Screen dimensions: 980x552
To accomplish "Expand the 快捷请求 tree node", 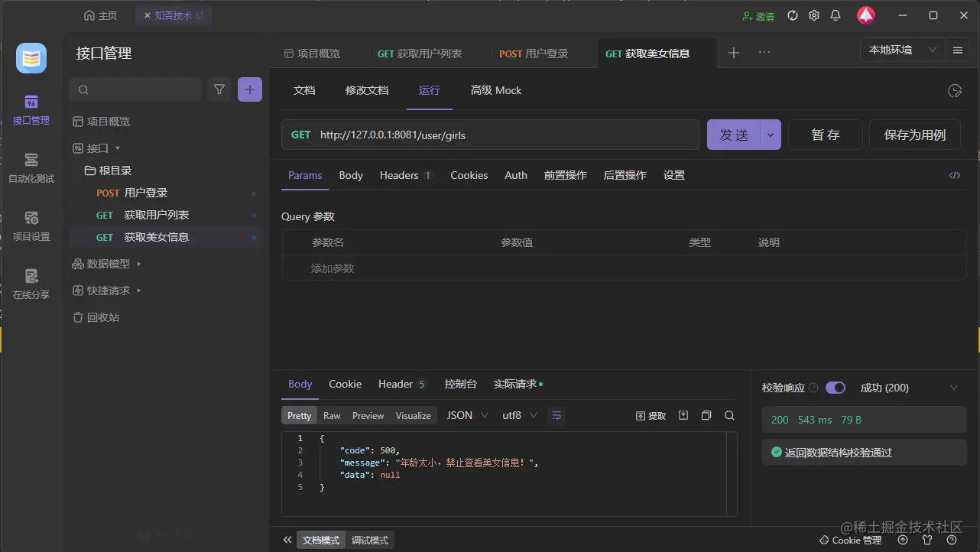I will tap(139, 291).
